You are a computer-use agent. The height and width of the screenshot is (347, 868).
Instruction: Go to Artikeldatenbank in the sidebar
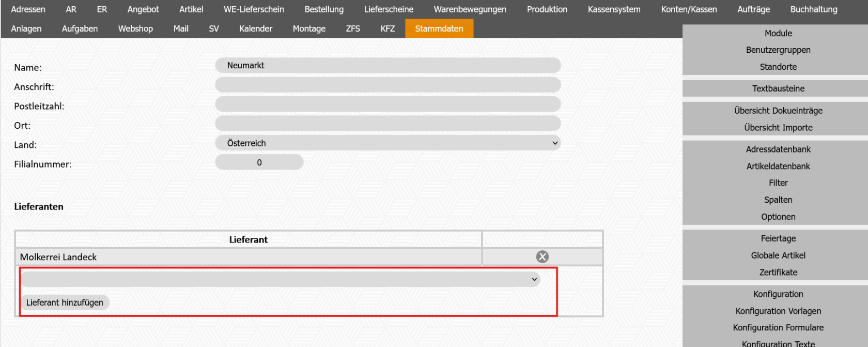778,166
